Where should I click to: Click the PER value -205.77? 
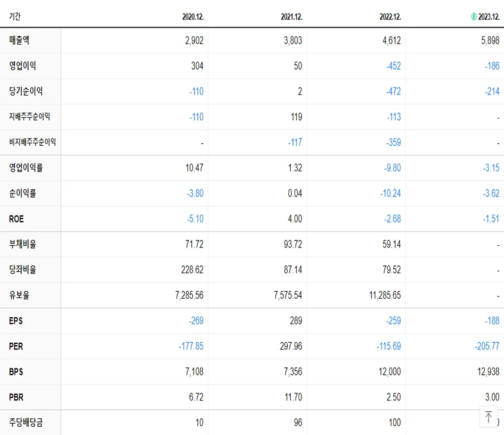[x=487, y=346]
